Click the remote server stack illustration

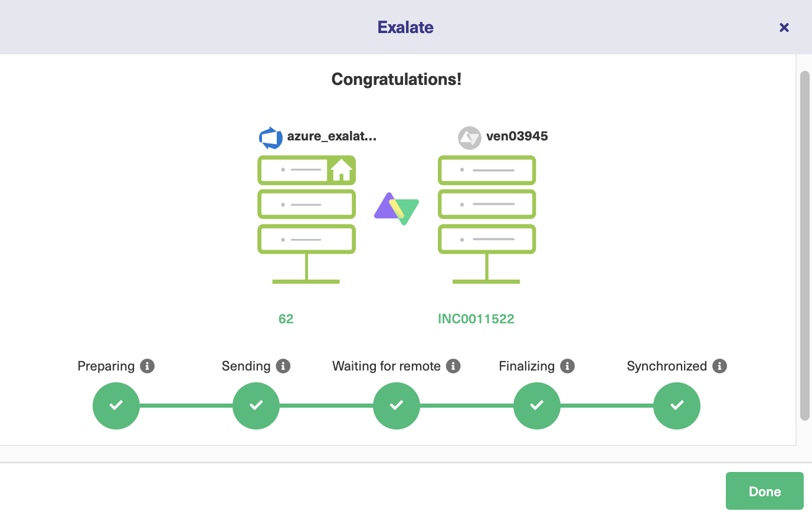point(487,219)
